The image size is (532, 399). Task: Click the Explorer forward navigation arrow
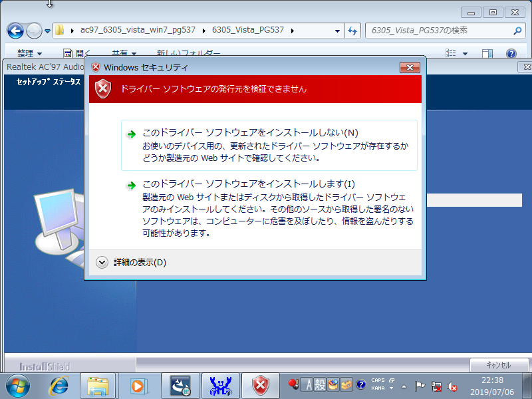[34, 31]
